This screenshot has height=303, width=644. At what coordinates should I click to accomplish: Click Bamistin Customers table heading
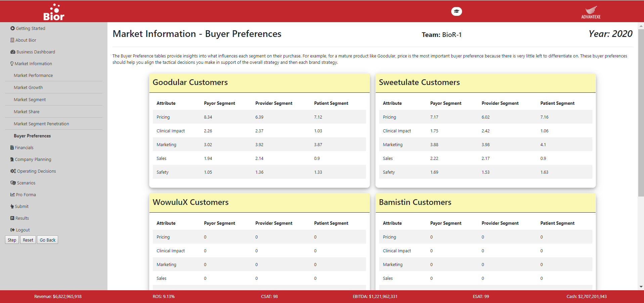pyautogui.click(x=415, y=202)
